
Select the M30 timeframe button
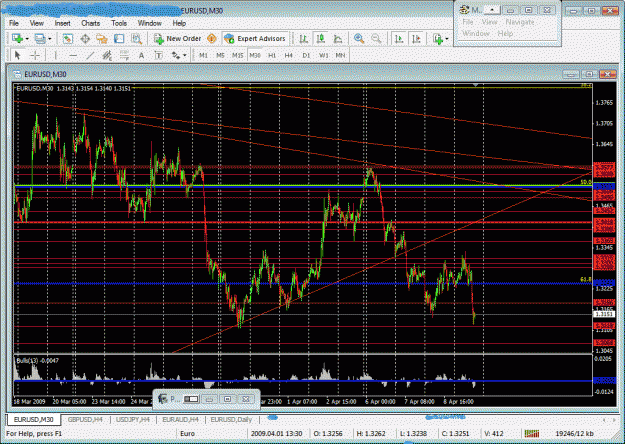click(255, 55)
